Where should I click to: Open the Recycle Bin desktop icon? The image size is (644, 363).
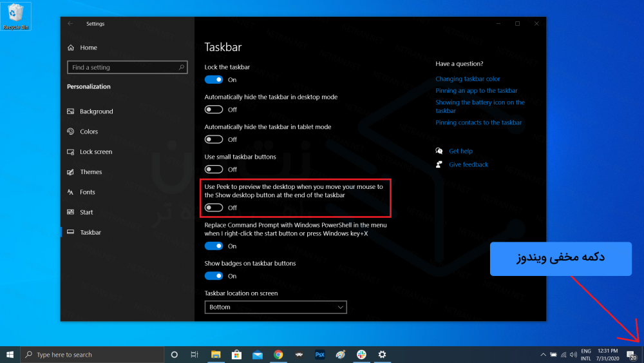(15, 15)
